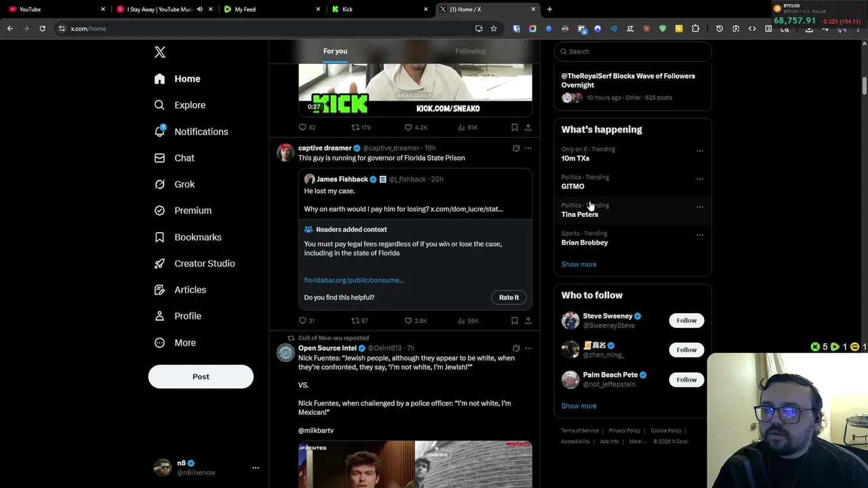The image size is (868, 488).
Task: Like captive dreamer's post
Action: point(416,321)
